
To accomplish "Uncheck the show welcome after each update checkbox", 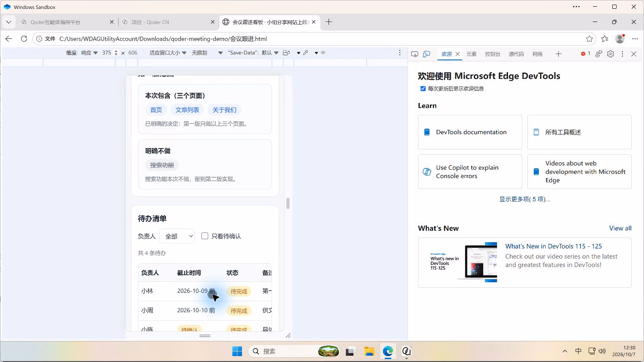I will [x=423, y=89].
